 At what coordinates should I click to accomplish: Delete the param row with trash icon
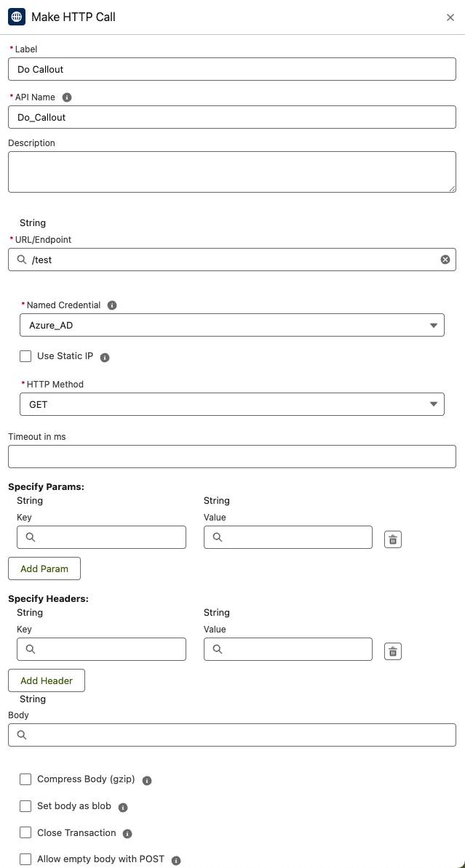click(393, 539)
